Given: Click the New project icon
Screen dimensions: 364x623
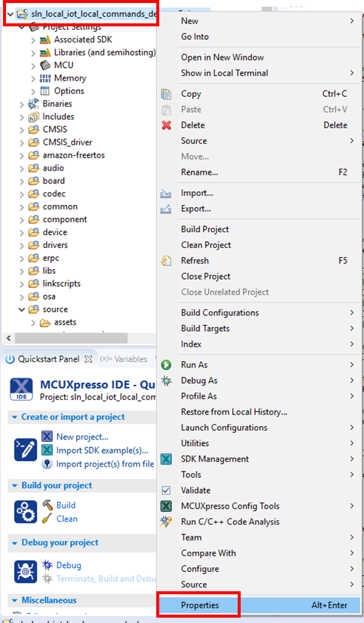Looking at the screenshot, I should coord(47,437).
